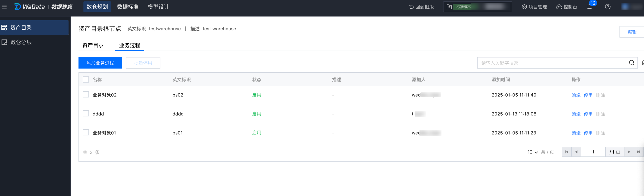The width and height of the screenshot is (644, 196).
Task: Tick the checkbox for dddd row
Action: point(86,114)
